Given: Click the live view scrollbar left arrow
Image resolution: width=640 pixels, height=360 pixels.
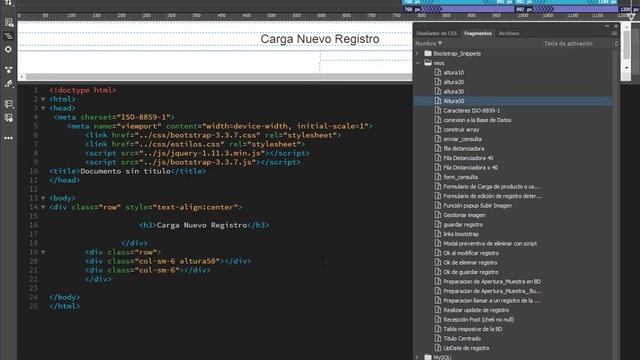Looking at the screenshot, I should (x=22, y=76).
